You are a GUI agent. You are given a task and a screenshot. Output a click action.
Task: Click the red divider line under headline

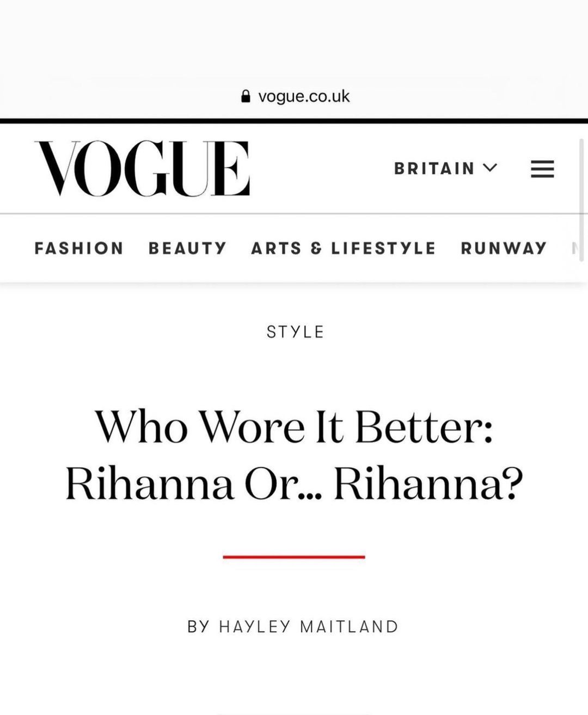294,557
